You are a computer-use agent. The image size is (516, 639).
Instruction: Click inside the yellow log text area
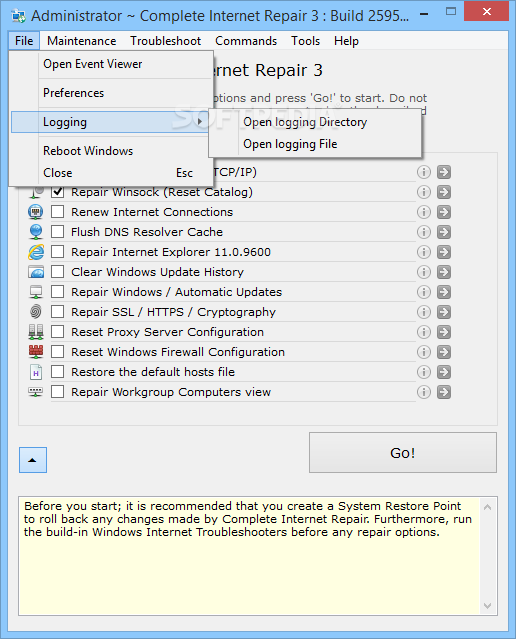click(249, 556)
